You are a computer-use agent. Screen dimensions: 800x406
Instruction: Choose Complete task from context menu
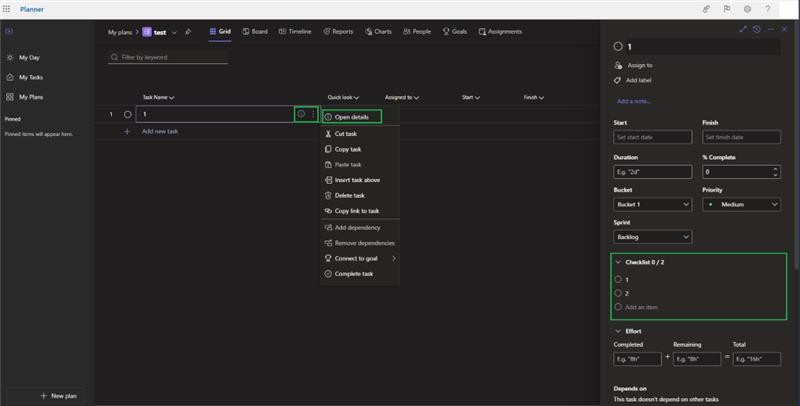click(x=360, y=274)
